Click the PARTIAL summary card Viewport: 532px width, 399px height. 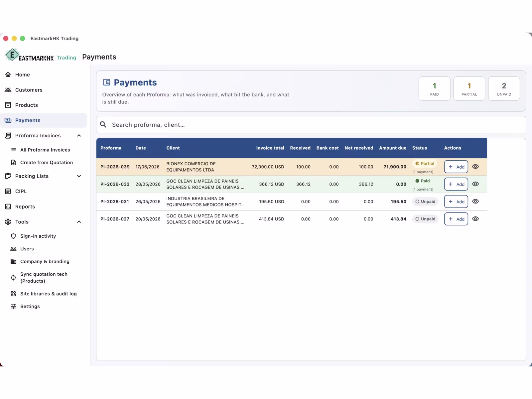pyautogui.click(x=469, y=88)
